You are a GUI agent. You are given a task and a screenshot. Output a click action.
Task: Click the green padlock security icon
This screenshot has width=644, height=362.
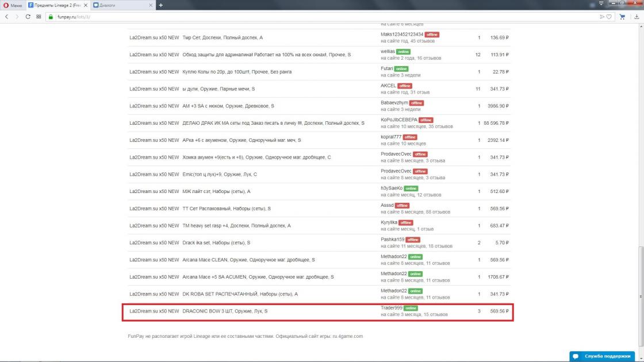coord(51,17)
